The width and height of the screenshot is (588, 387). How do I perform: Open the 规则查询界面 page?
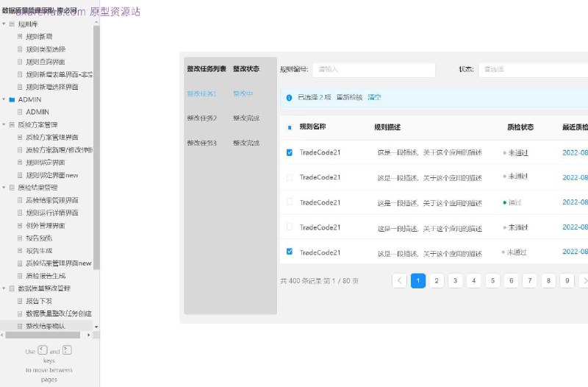pyautogui.click(x=46, y=62)
